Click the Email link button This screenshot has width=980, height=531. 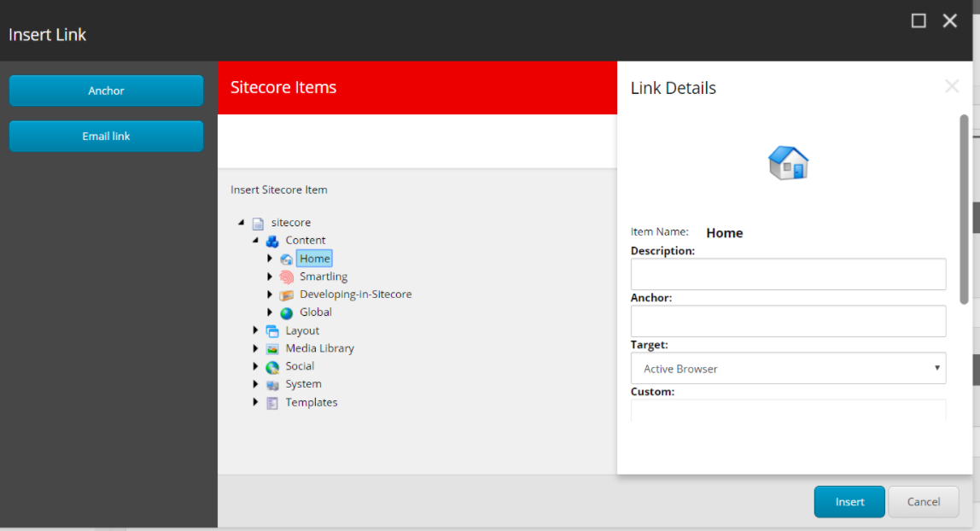pyautogui.click(x=106, y=137)
